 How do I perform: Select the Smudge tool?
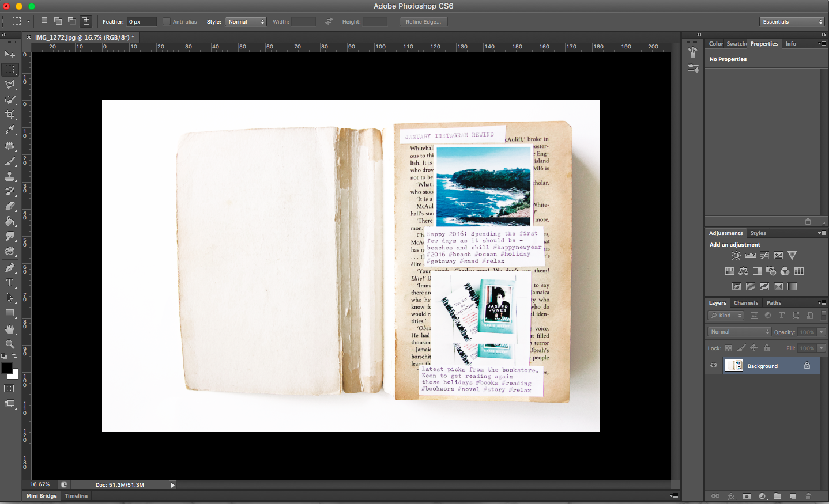10,236
